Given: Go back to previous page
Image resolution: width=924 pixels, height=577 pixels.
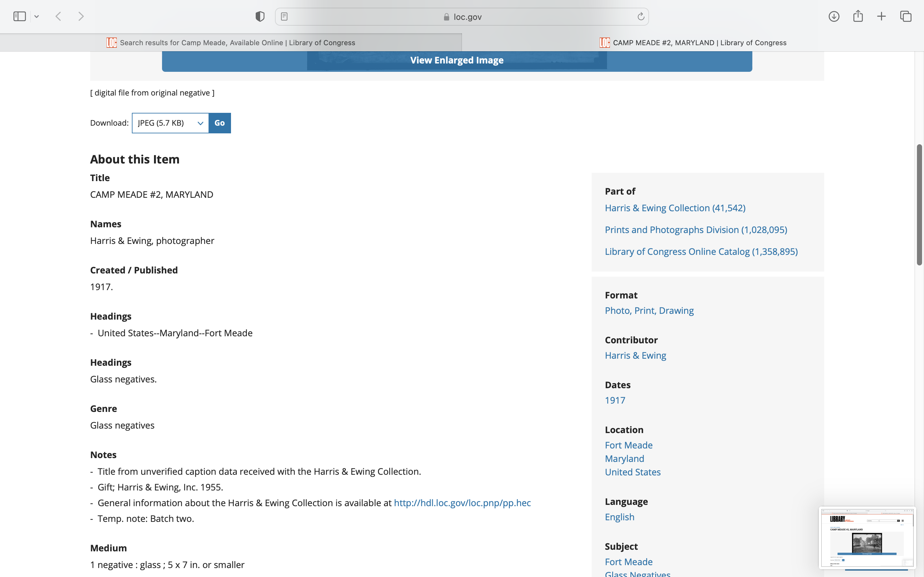Looking at the screenshot, I should (x=58, y=16).
